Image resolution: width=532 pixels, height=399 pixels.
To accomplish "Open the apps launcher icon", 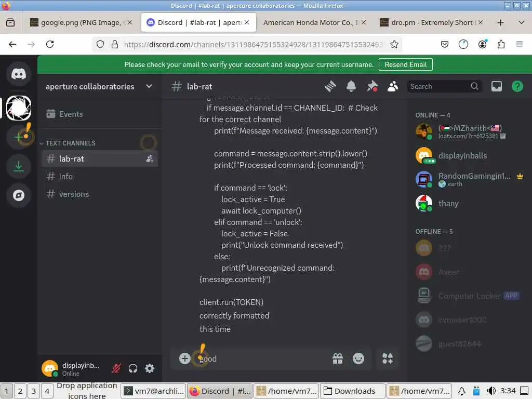I will pos(388,358).
